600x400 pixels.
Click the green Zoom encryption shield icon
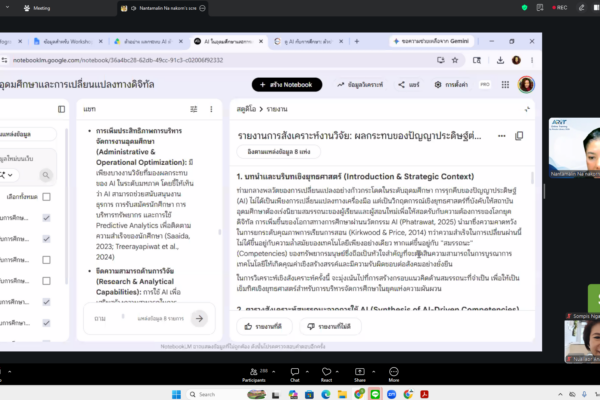524,8
